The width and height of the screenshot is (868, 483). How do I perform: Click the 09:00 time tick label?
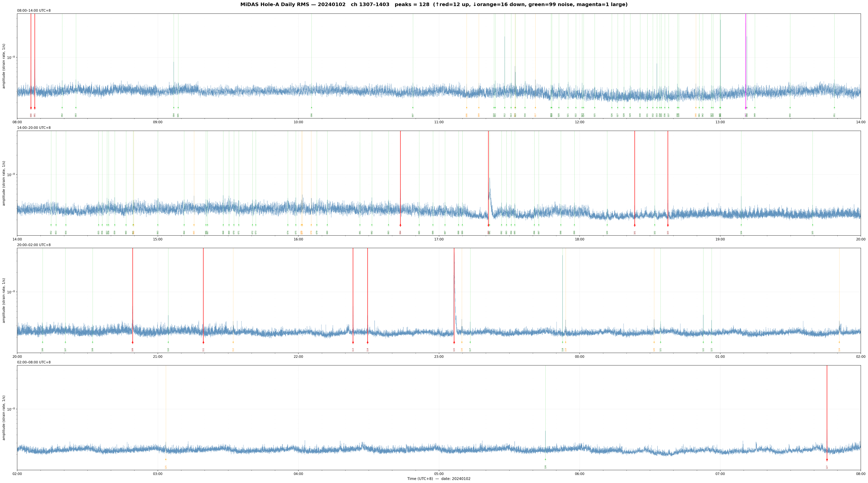[x=158, y=122]
